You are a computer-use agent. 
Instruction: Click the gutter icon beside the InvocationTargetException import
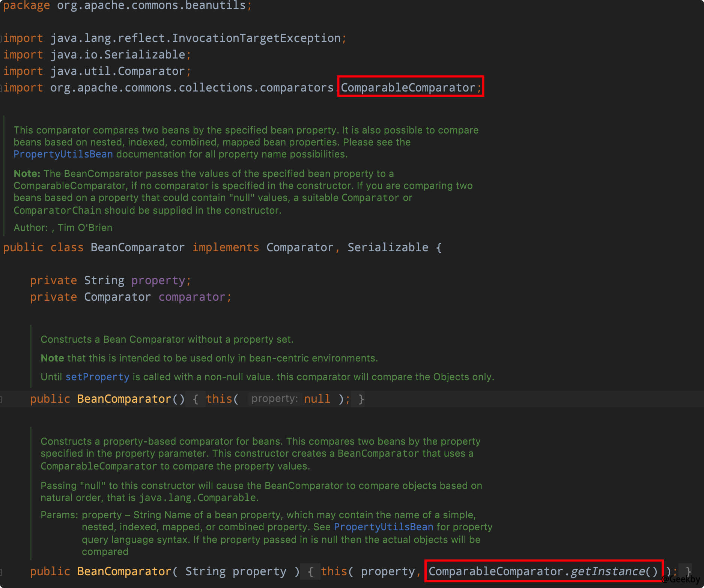[x=2, y=38]
